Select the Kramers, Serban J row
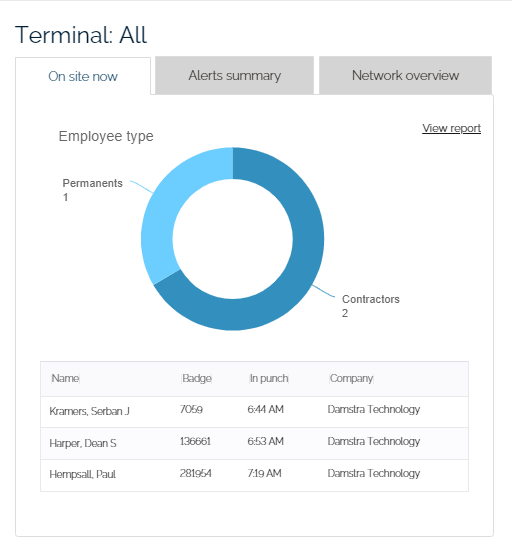512x552 pixels. coord(254,412)
